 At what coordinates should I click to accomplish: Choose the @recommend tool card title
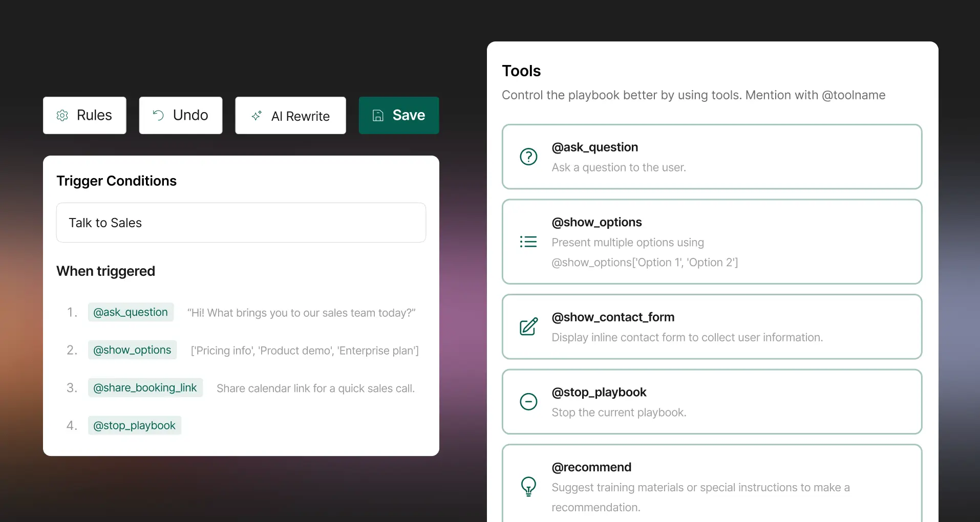pos(591,467)
